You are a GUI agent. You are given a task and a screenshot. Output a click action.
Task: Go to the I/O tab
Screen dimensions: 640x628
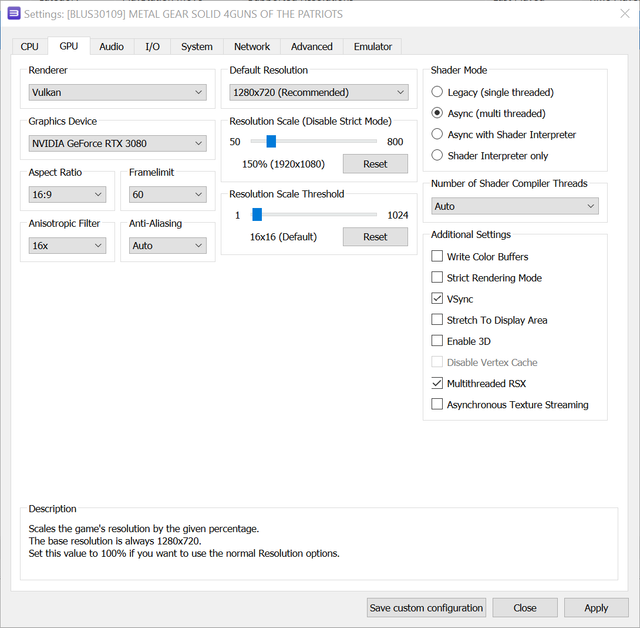click(152, 47)
